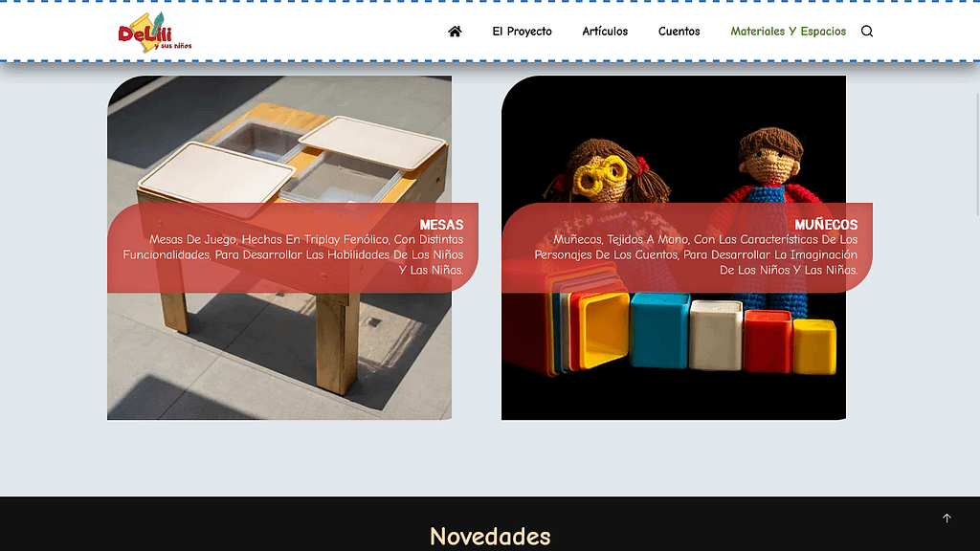Click the Novedades section heading
The image size is (980, 551).
(490, 536)
